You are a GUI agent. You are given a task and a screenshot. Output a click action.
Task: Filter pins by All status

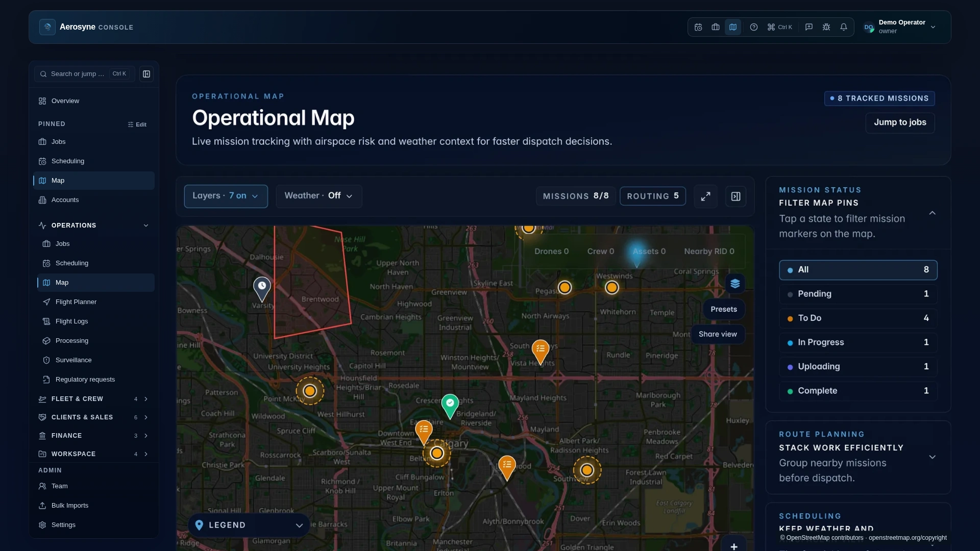(x=858, y=270)
